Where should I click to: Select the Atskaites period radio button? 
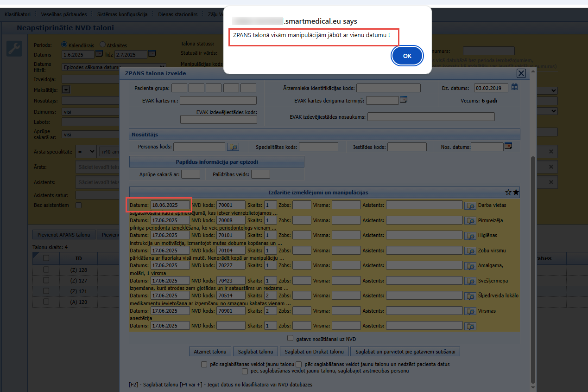pyautogui.click(x=103, y=45)
